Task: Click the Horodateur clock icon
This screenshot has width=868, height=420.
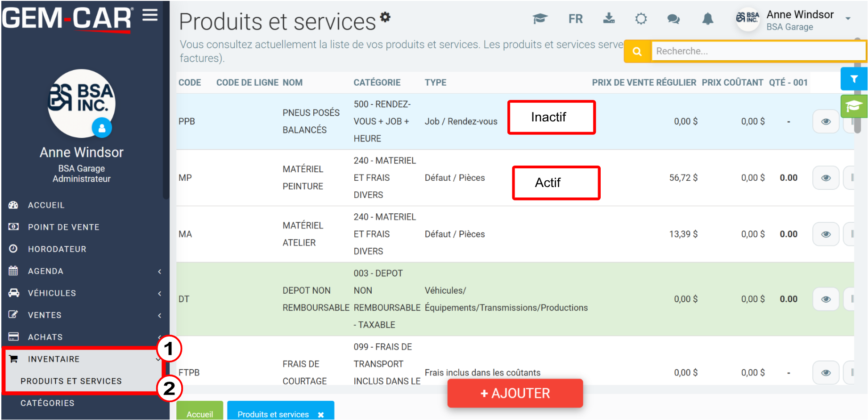Action: tap(13, 249)
